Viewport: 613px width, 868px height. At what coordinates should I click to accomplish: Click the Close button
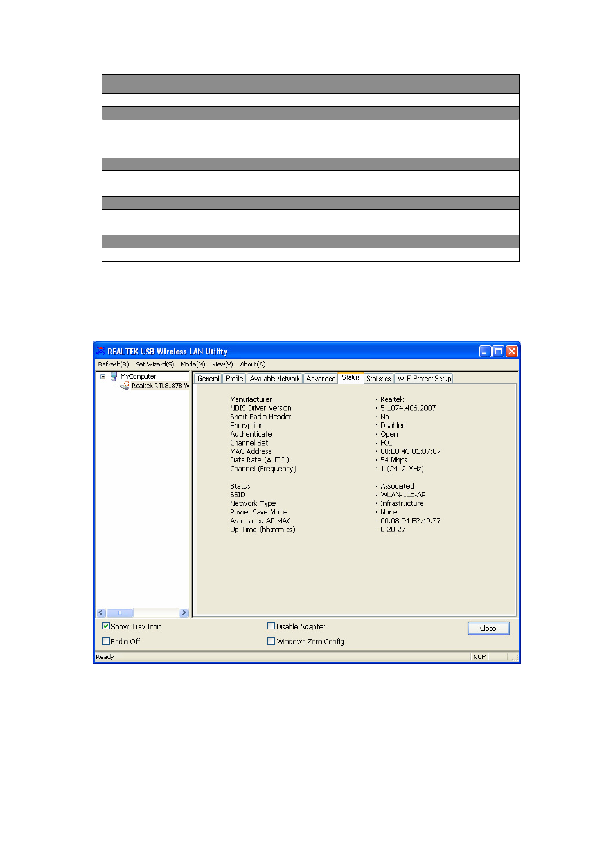click(488, 628)
